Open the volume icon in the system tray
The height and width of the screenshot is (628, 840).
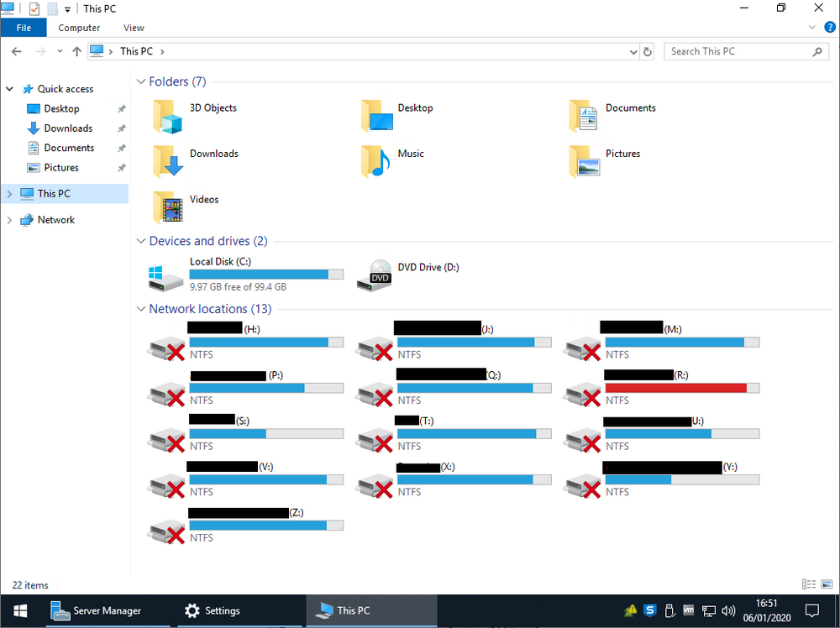(x=727, y=610)
